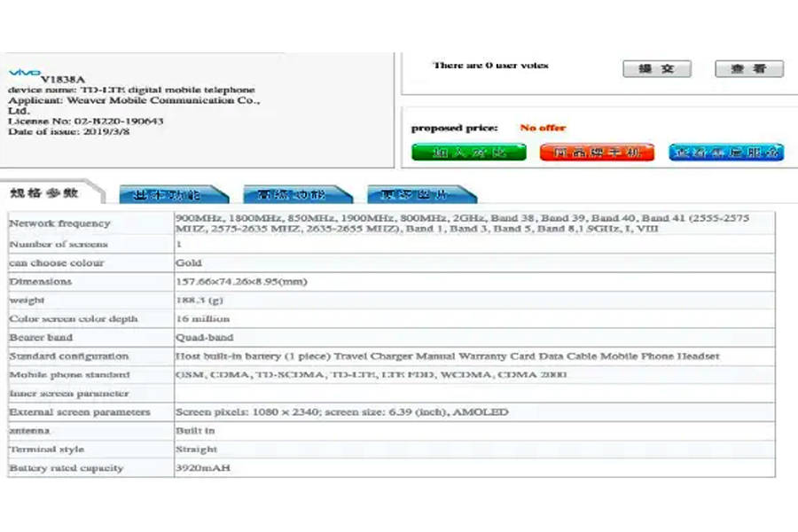Click the red 'No offer' price text

click(x=543, y=128)
